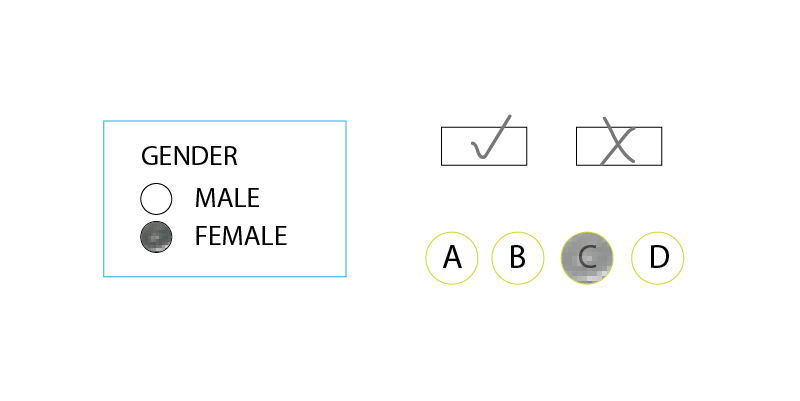
Task: Click the letter C in the shaded bubble
Action: 587,257
